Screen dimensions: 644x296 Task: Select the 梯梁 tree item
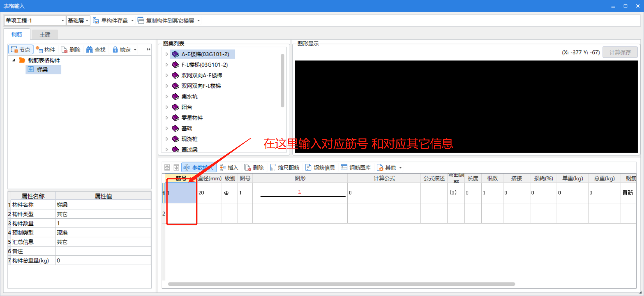coord(43,70)
